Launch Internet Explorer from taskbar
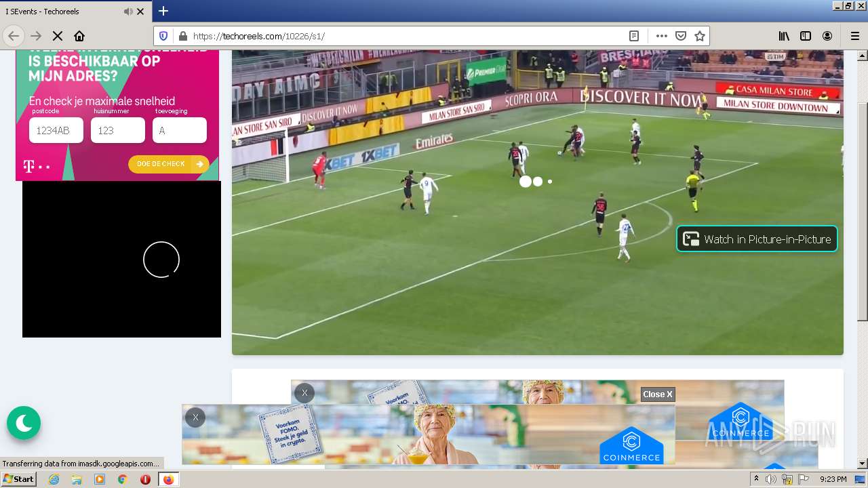 click(x=54, y=479)
